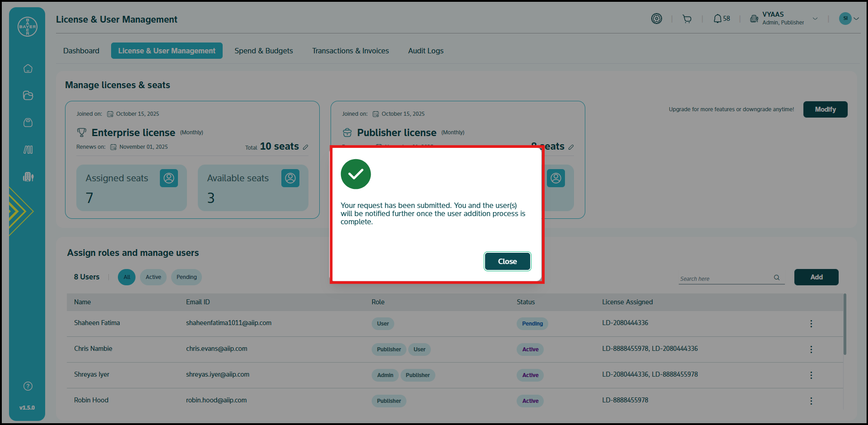
Task: Open the home icon in sidebar
Action: (28, 69)
